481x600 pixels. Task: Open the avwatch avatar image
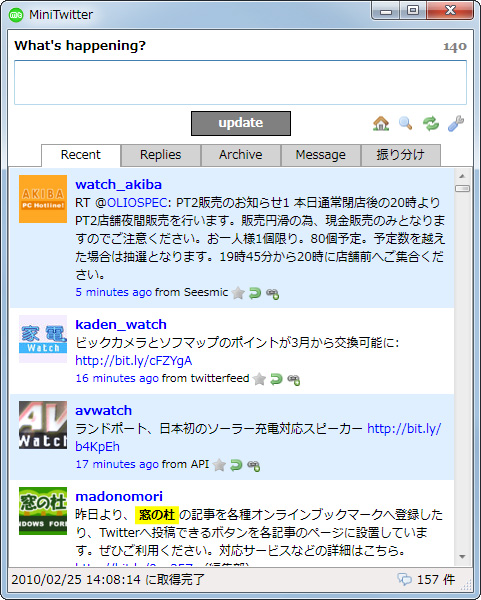pyautogui.click(x=43, y=425)
